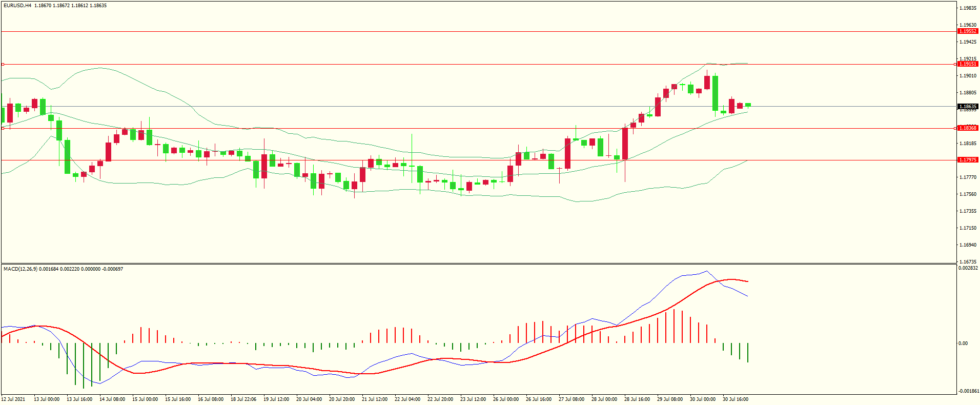The height and width of the screenshot is (405, 980).
Task: Click the EURUSD,H4 chart title text
Action: point(17,6)
